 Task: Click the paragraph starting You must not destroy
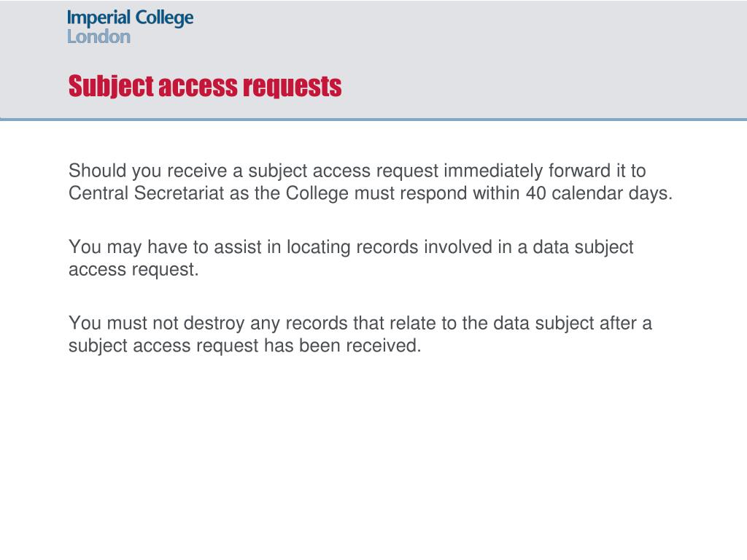(x=360, y=334)
